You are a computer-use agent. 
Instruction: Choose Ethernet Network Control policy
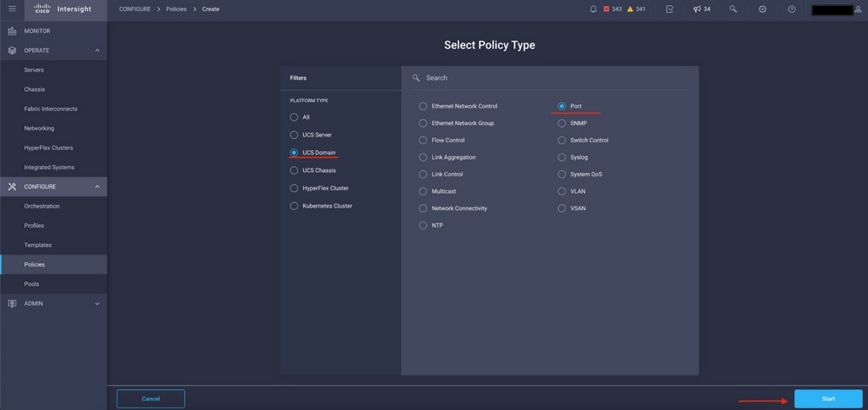(423, 106)
